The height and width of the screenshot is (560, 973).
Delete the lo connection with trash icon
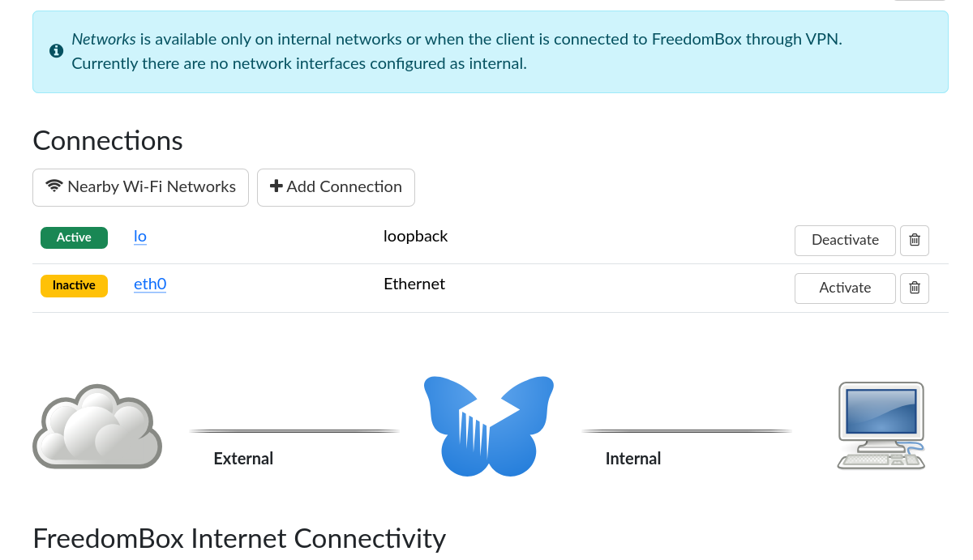click(915, 240)
